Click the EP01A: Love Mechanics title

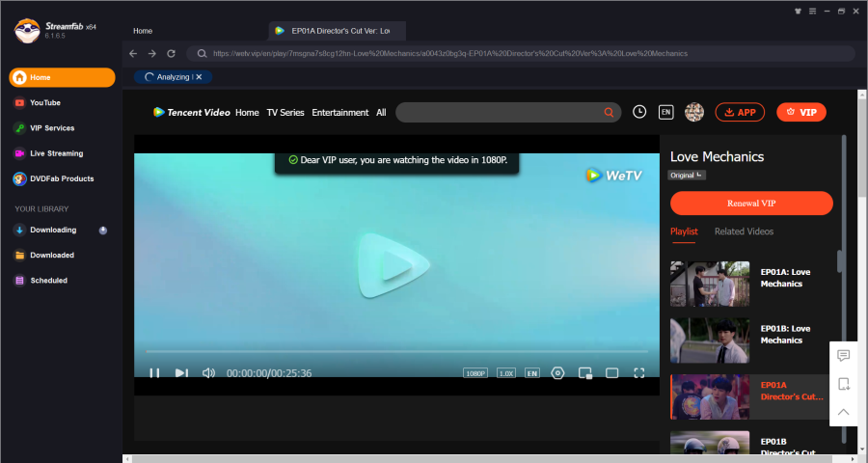(x=785, y=278)
